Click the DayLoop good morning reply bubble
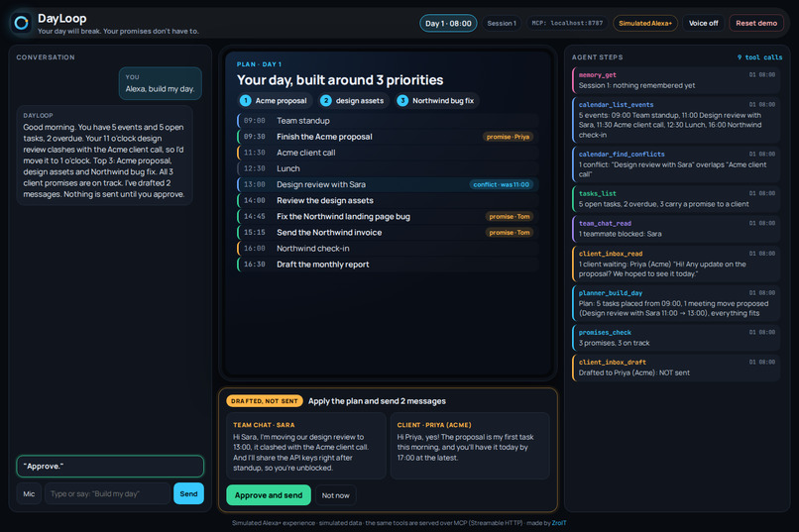 pyautogui.click(x=104, y=156)
